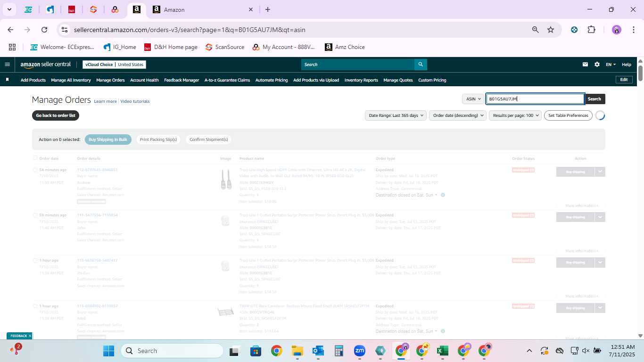Screen dimensions: 644x362
Task: Click the blue circular icon beside the star
Action: tap(574, 30)
